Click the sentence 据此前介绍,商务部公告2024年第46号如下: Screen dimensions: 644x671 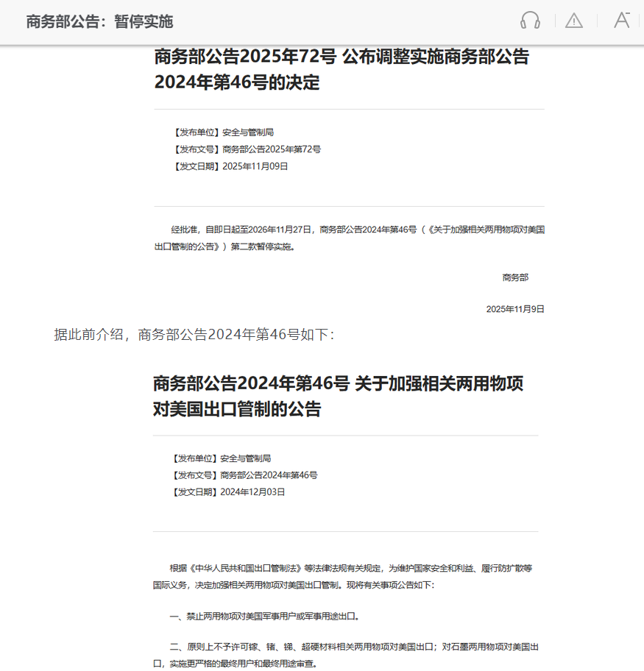click(194, 335)
